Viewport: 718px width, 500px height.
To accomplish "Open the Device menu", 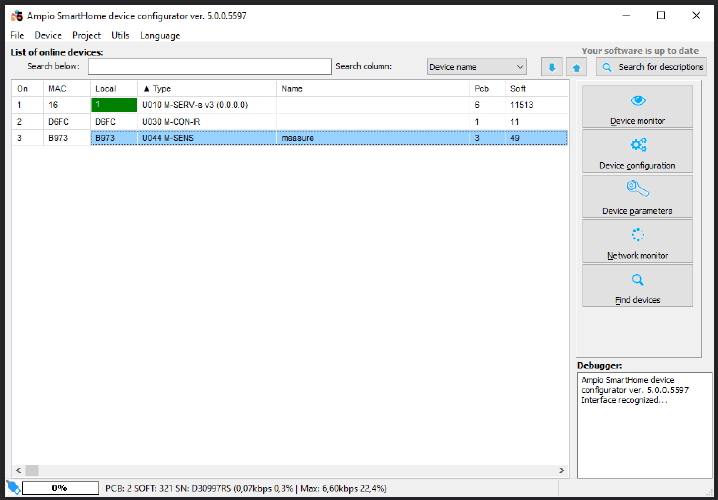I will click(48, 35).
